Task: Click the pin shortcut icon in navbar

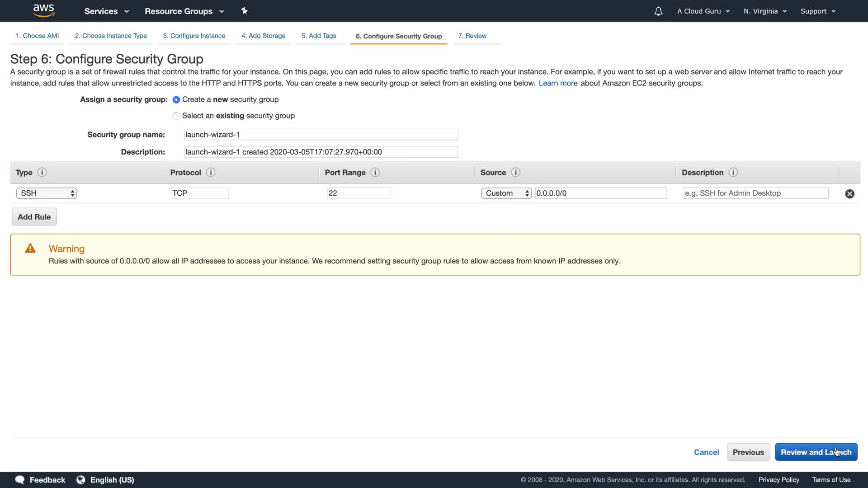Action: 245,11
